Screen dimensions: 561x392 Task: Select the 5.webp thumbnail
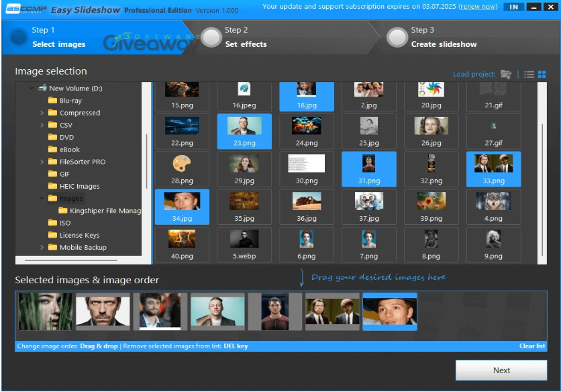(244, 244)
